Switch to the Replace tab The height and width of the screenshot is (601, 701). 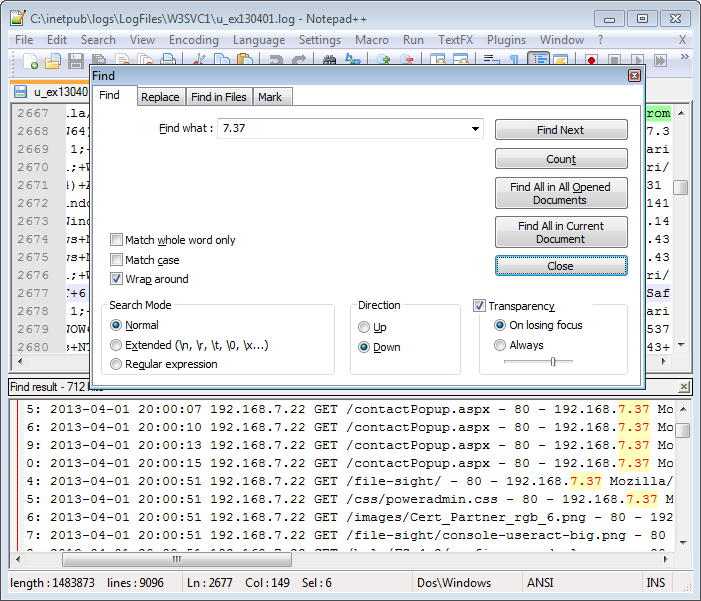pos(160,97)
